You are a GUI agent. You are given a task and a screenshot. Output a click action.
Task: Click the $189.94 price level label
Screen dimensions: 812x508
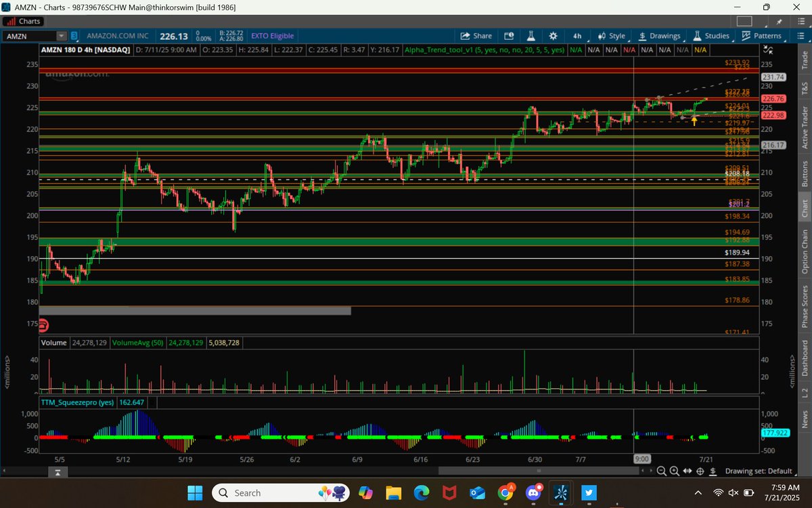pyautogui.click(x=737, y=252)
